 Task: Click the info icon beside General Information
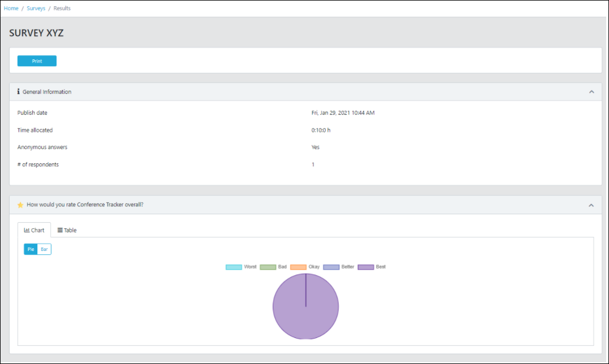pos(18,92)
